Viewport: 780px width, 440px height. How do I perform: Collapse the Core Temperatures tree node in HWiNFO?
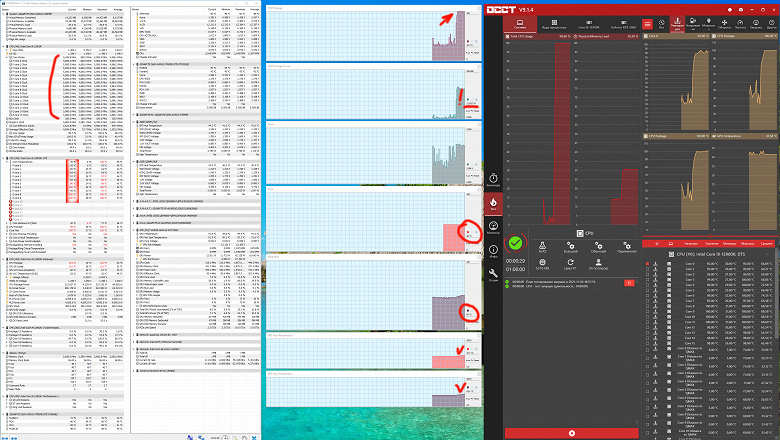pyautogui.click(x=7, y=162)
